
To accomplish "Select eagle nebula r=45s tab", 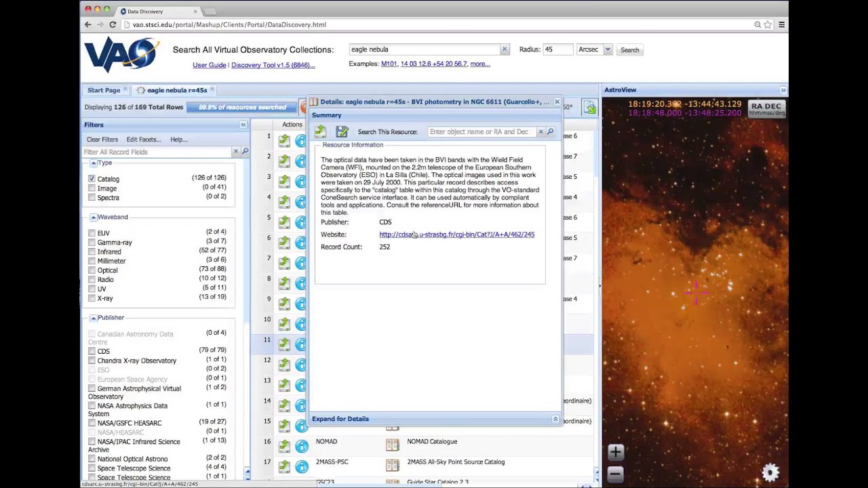I will pyautogui.click(x=177, y=90).
